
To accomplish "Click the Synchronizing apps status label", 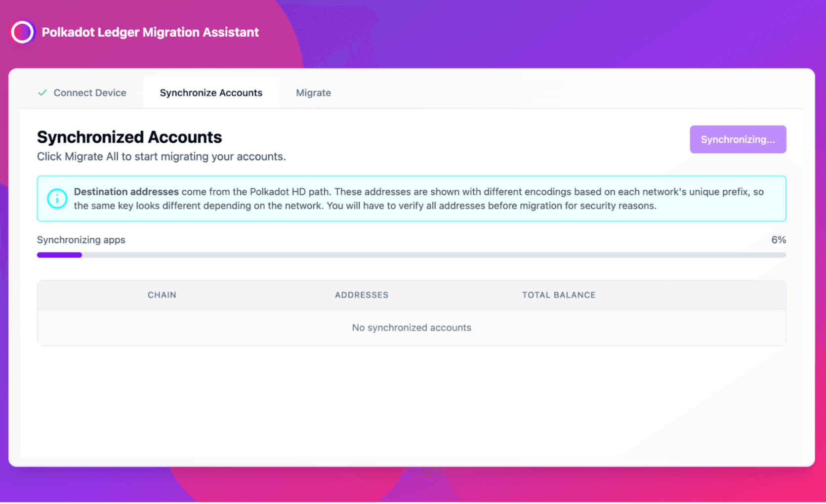I will (81, 240).
